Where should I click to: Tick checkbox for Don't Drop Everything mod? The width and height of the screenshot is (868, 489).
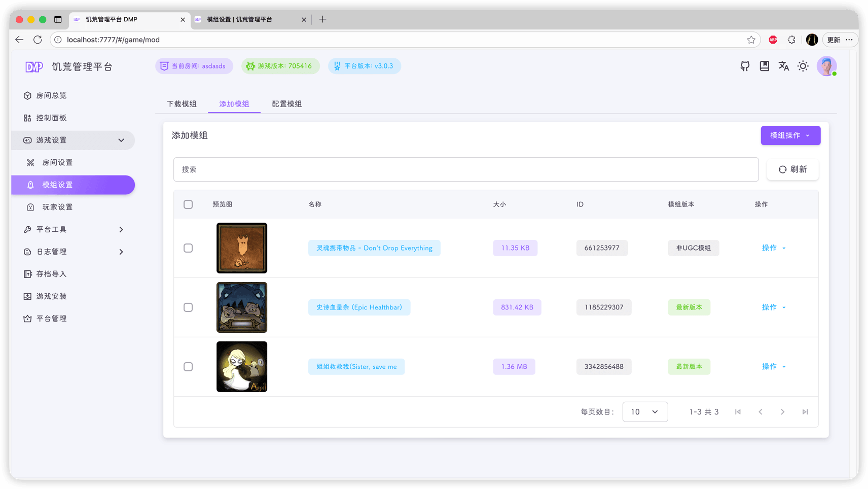188,248
